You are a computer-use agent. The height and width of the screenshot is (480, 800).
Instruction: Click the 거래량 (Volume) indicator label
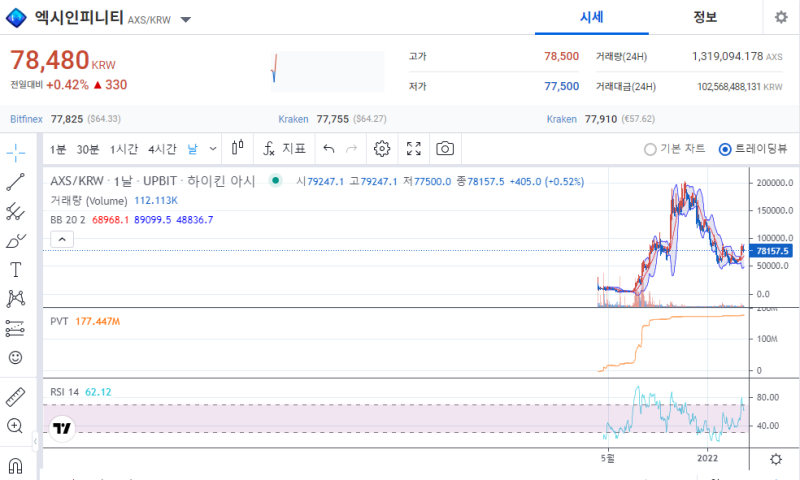[x=89, y=200]
